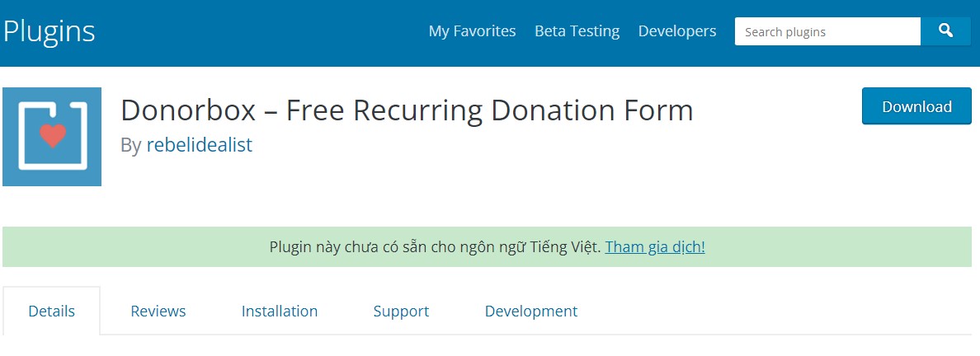Click the red heart in Donorbox logo

point(53,135)
